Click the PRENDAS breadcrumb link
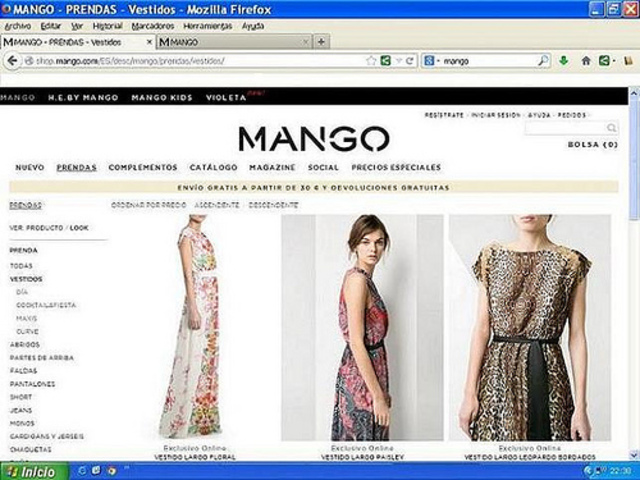This screenshot has height=480, width=640. pyautogui.click(x=25, y=205)
